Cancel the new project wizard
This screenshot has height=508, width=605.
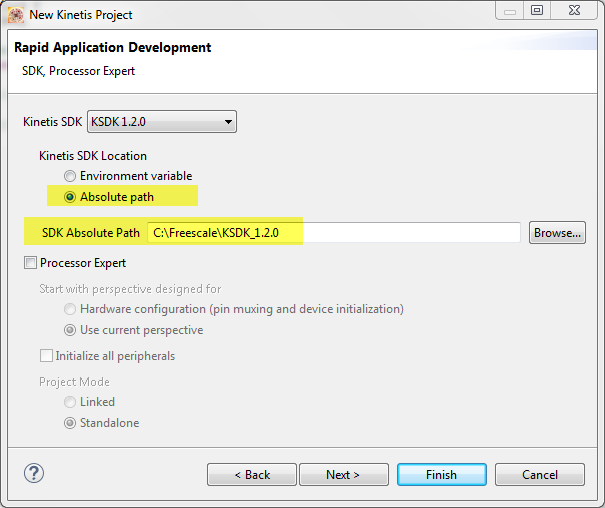(540, 475)
